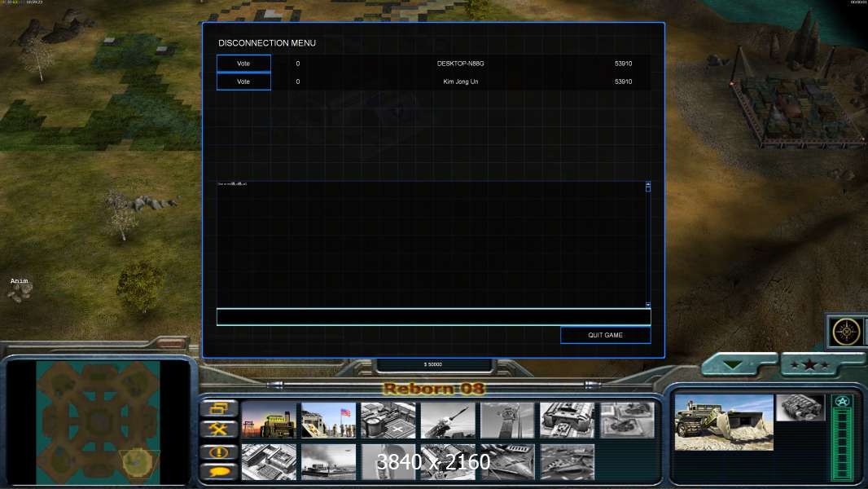This screenshot has height=489, width=868.
Task: Select the factory with tank build icon
Action: pyautogui.click(x=568, y=421)
